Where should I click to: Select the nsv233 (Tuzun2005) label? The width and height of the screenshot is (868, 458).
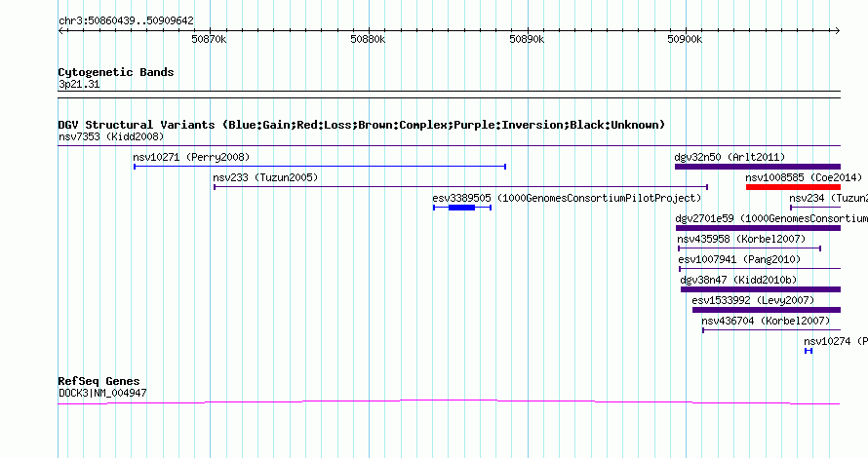(265, 177)
